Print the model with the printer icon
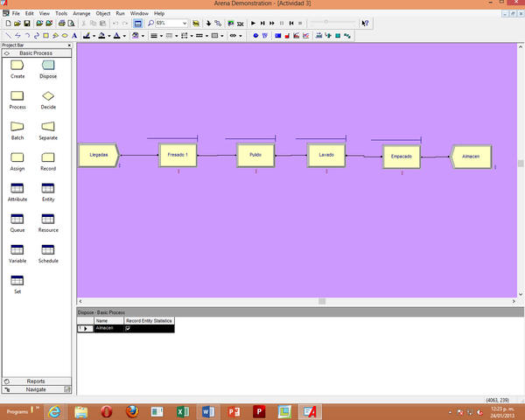 61,24
